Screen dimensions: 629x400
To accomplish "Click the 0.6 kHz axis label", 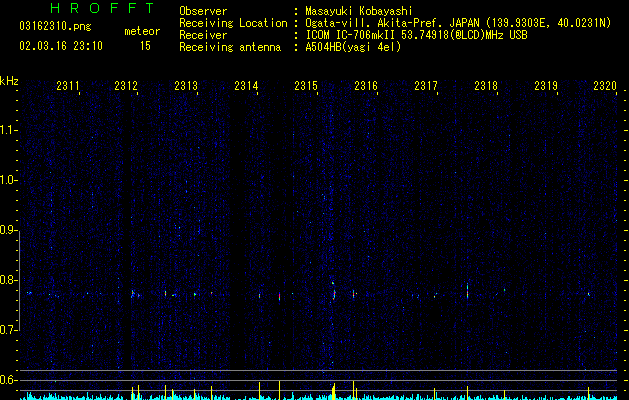I will pos(9,380).
